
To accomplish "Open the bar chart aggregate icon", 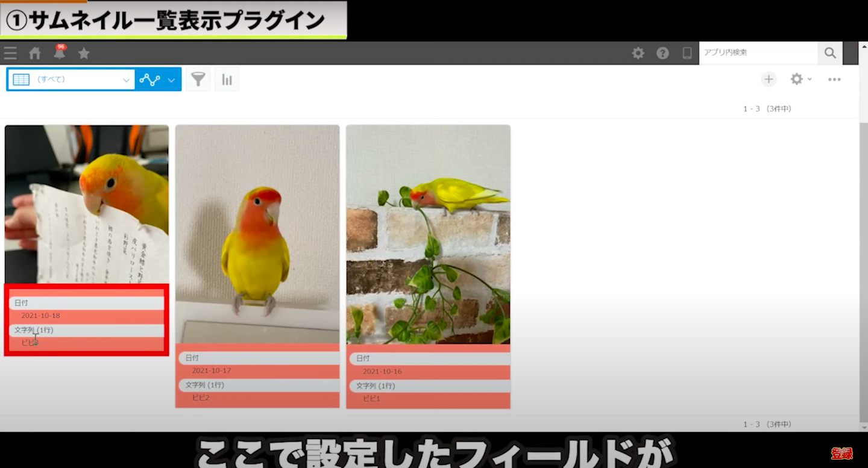I will coord(227,80).
